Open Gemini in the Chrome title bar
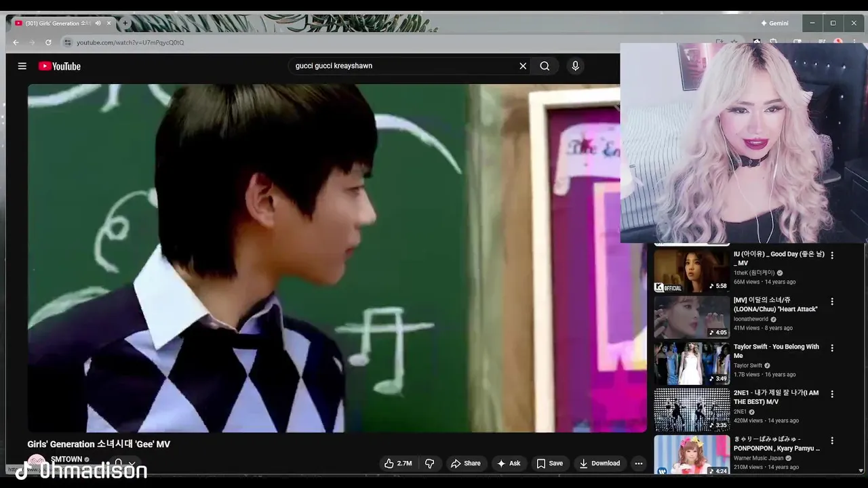The image size is (868, 488). [774, 23]
